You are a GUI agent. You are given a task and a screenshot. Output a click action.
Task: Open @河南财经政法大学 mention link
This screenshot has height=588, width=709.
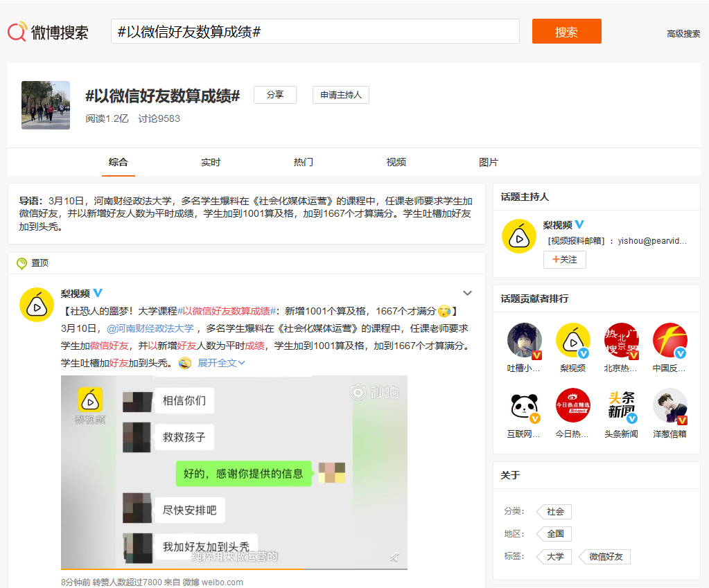150,328
